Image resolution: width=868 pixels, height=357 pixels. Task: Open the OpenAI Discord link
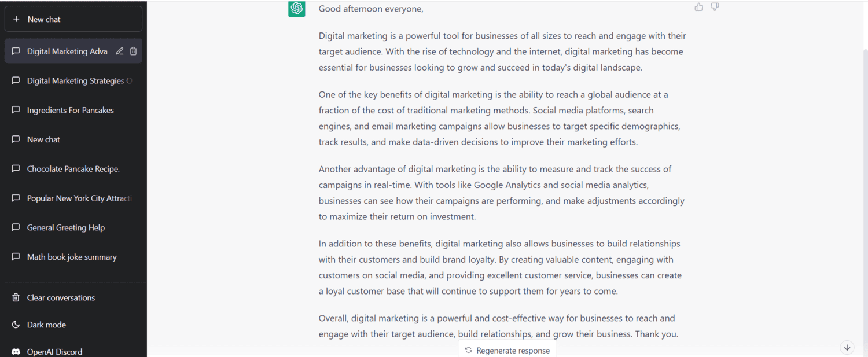tap(73, 351)
